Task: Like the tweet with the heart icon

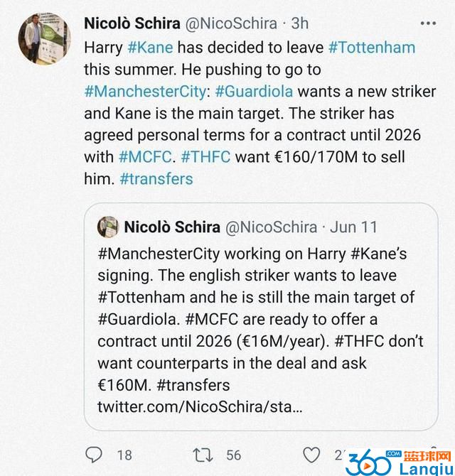Action: [311, 455]
